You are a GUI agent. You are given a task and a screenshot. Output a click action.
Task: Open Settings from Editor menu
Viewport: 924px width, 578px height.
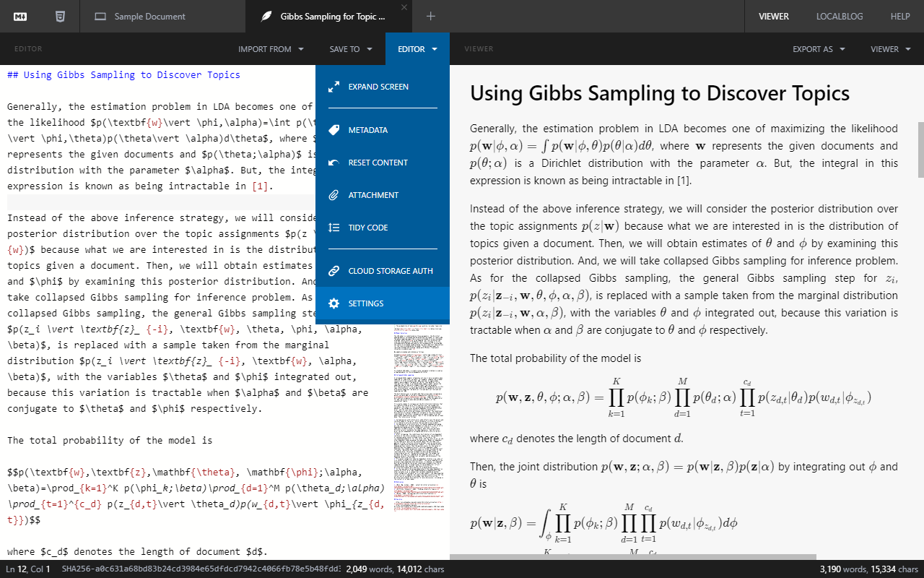tap(383, 303)
